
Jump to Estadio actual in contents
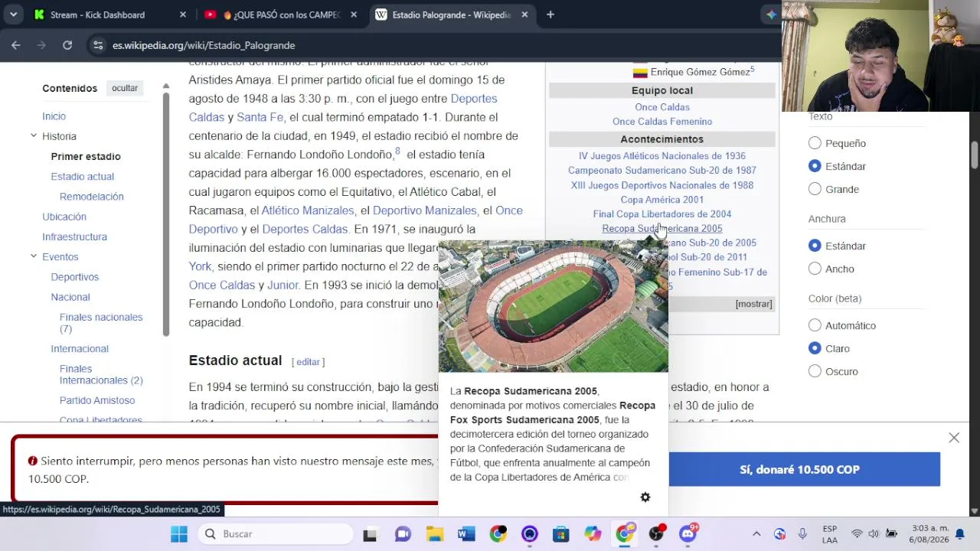tap(82, 176)
